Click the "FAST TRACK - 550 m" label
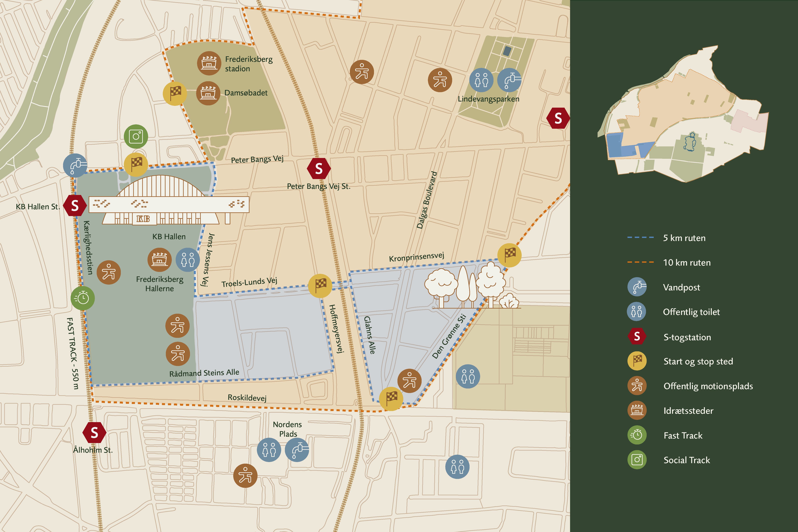The height and width of the screenshot is (532, 798). click(73, 353)
